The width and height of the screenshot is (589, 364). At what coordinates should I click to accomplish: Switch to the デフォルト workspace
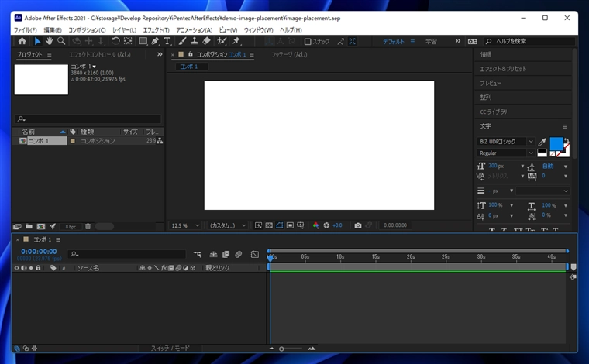click(x=394, y=41)
